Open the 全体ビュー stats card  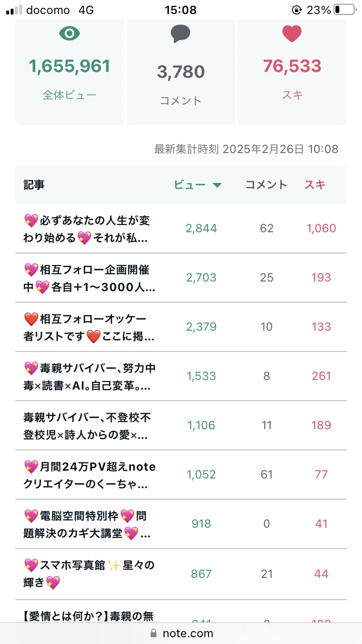pos(70,72)
